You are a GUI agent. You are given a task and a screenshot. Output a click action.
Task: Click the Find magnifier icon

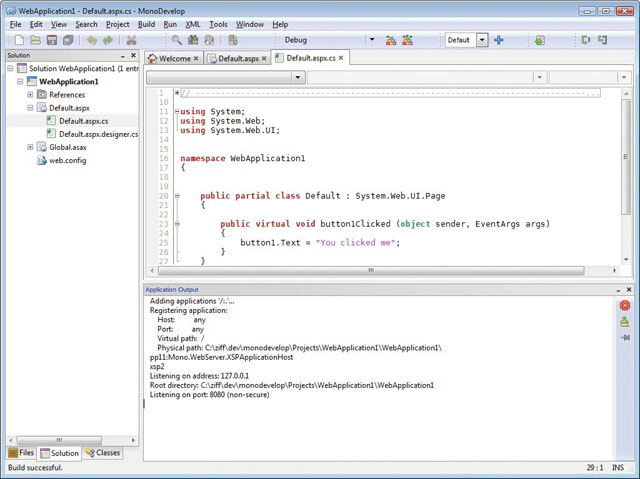coord(176,40)
